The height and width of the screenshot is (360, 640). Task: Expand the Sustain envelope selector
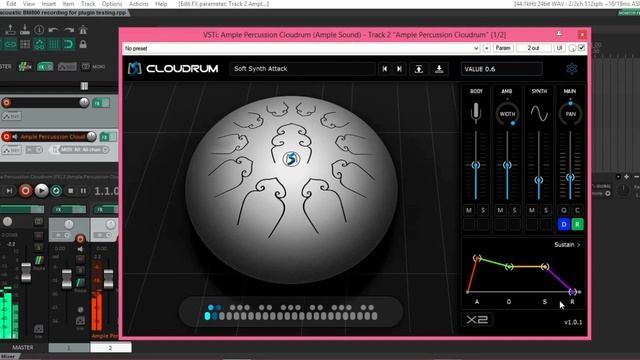pos(567,245)
